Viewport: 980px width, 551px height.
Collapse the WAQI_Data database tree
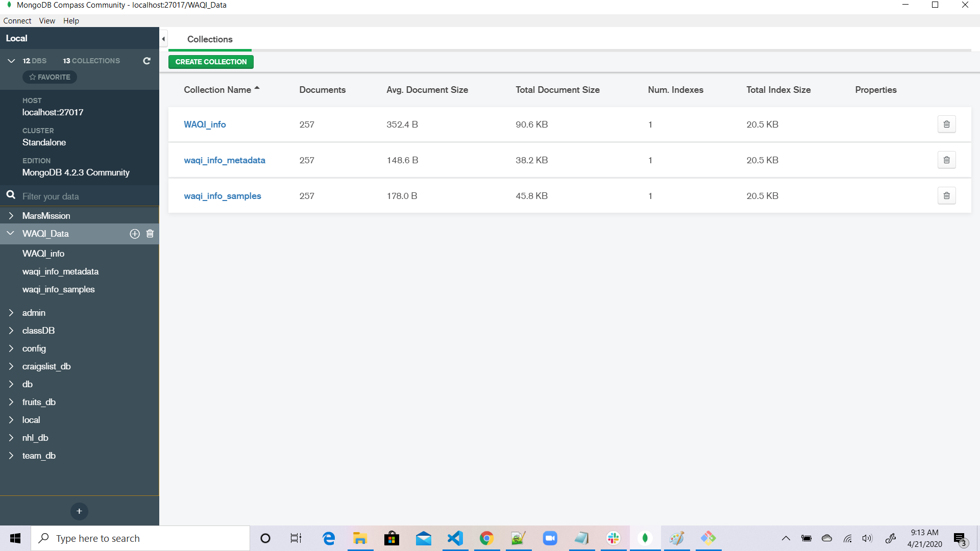coord(11,233)
